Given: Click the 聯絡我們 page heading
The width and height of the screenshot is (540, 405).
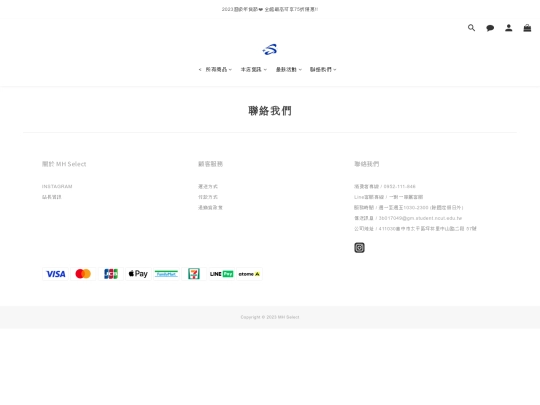Looking at the screenshot, I should [270, 111].
